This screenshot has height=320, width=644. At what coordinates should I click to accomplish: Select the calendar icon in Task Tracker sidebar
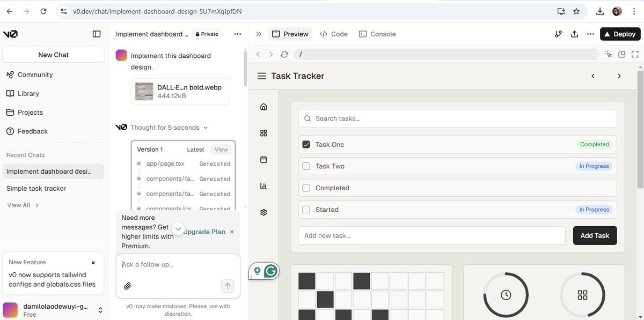264,159
